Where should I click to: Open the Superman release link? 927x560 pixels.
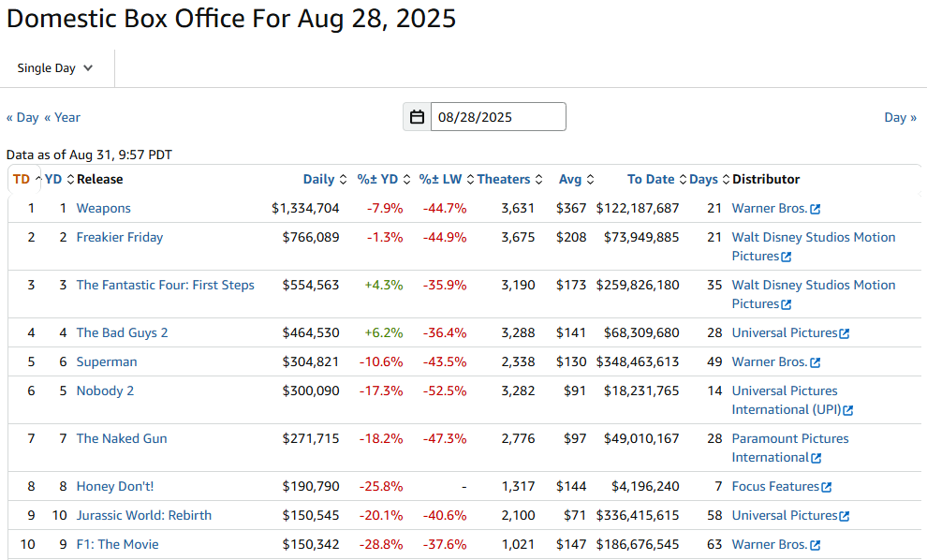[x=107, y=361]
